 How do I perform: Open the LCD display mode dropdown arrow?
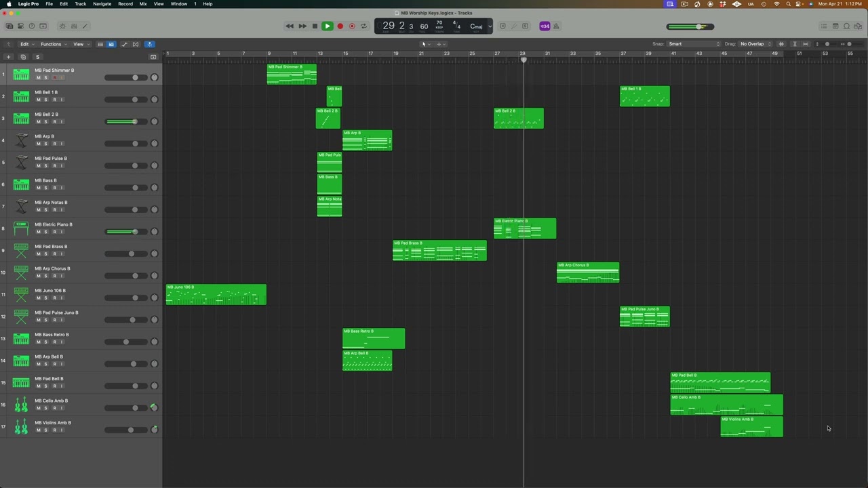pos(490,26)
